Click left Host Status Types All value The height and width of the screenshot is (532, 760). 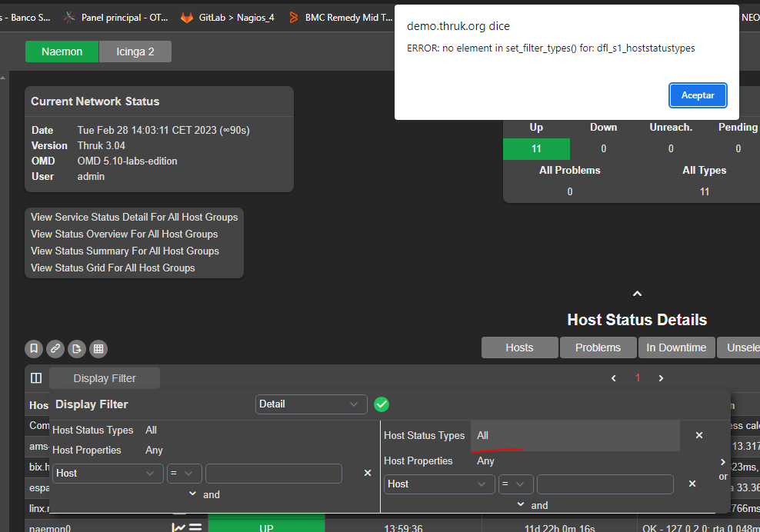[152, 430]
